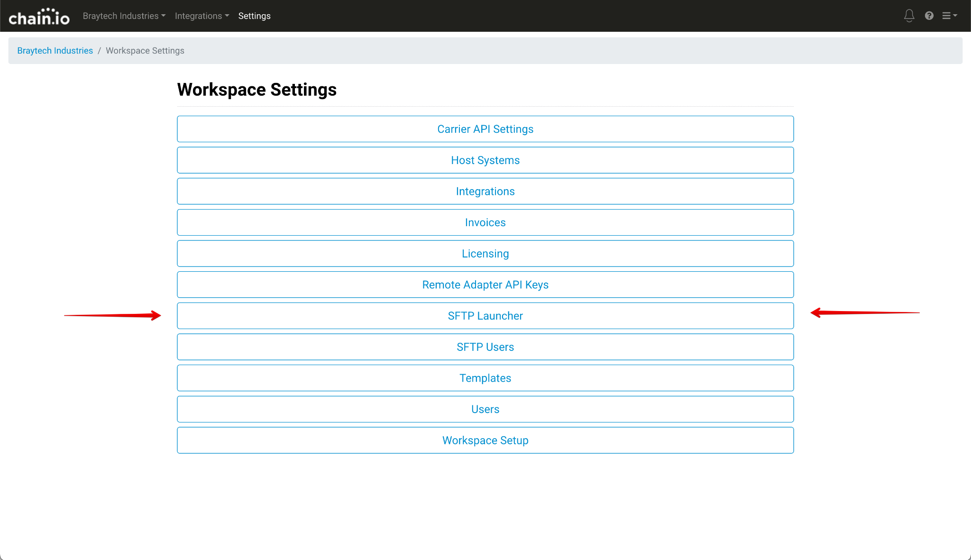The height and width of the screenshot is (560, 971).
Task: Open the Integrations settings button
Action: pos(485,191)
